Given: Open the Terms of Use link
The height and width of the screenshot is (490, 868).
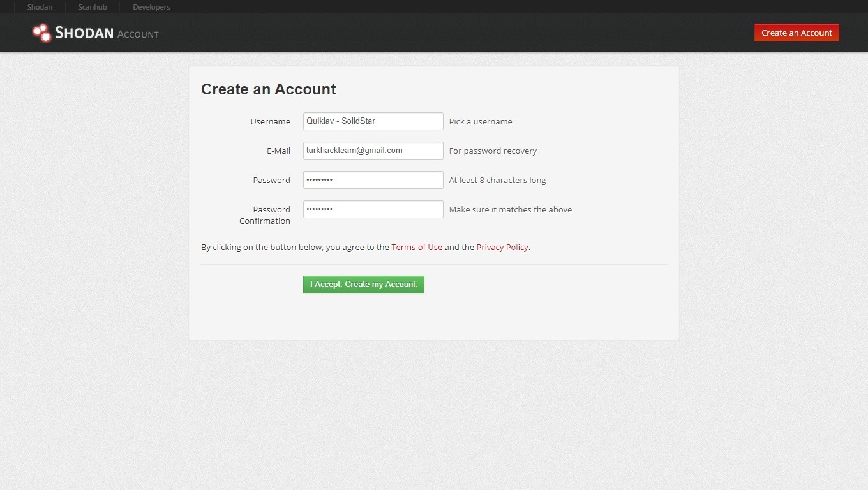Looking at the screenshot, I should 417,247.
